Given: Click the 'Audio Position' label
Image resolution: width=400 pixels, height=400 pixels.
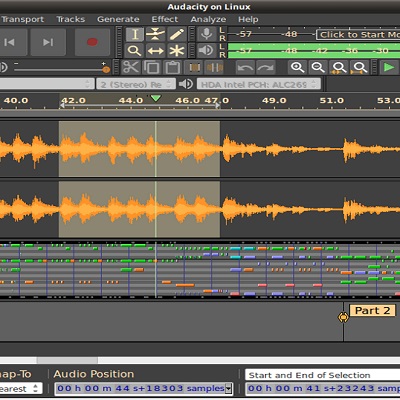Looking at the screenshot, I should (x=94, y=374).
